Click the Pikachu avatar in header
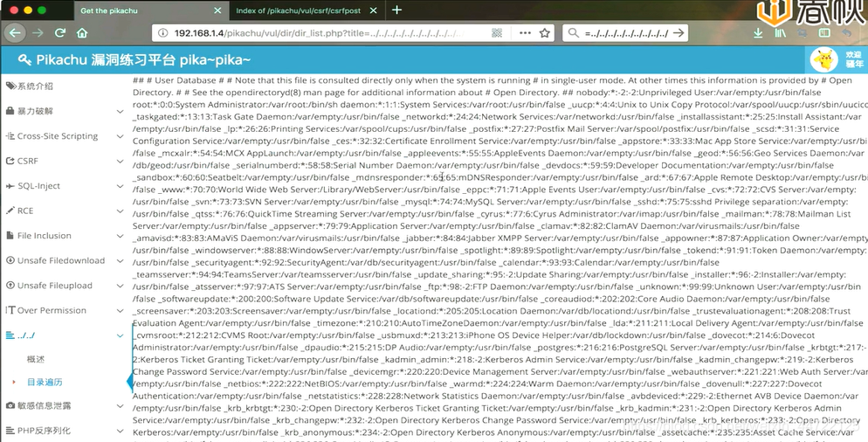 [823, 59]
